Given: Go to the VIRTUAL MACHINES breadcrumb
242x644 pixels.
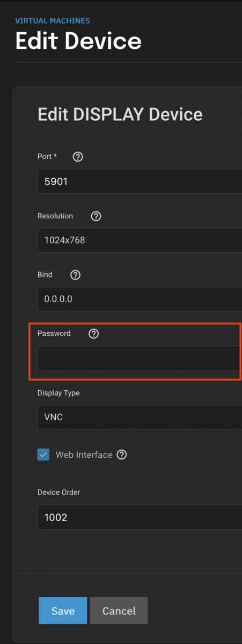Looking at the screenshot, I should 53,21.
